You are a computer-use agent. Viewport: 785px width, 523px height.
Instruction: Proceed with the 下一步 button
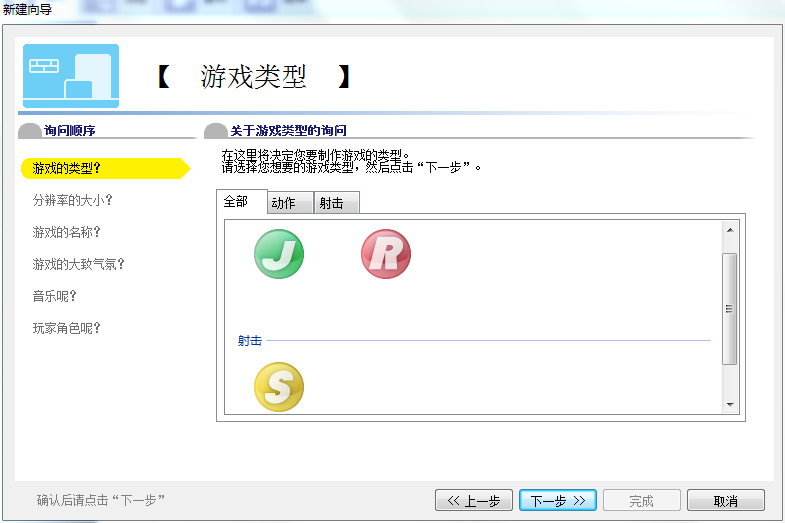[558, 500]
